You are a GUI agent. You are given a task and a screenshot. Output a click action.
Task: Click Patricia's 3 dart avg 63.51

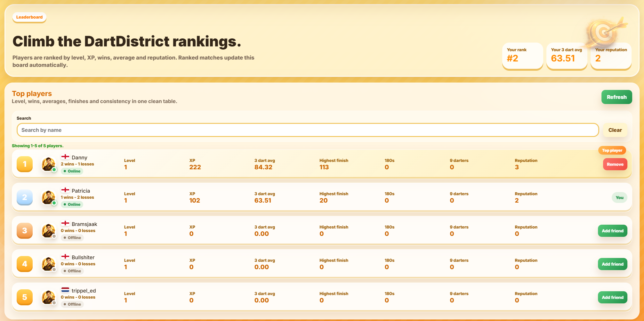pyautogui.click(x=263, y=200)
